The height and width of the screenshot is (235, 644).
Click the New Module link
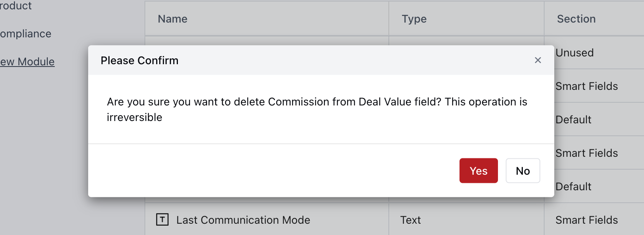(x=27, y=62)
